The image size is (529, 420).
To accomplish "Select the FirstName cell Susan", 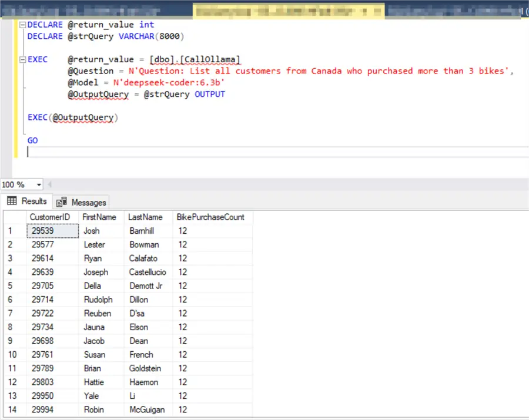I will click(x=101, y=355).
